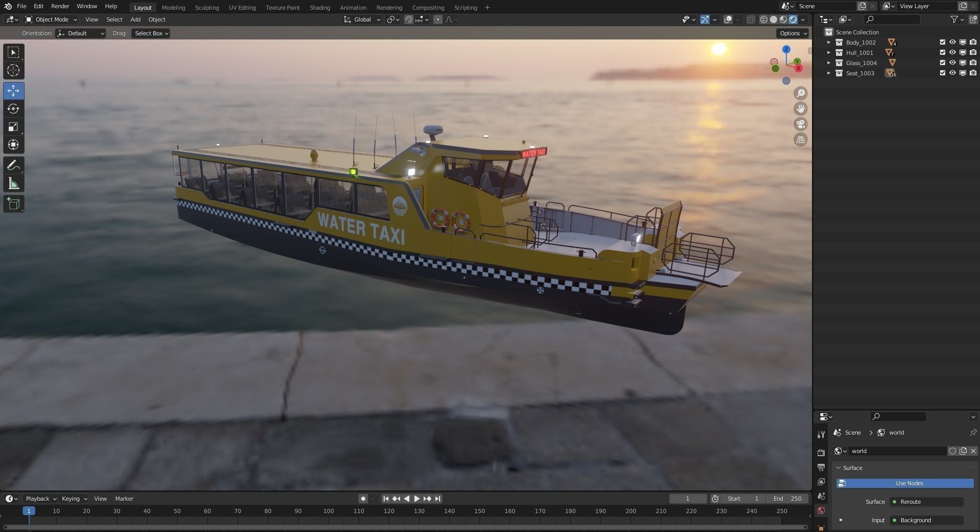This screenshot has width=980, height=532.
Task: Select the Transform tool
Action: click(14, 145)
